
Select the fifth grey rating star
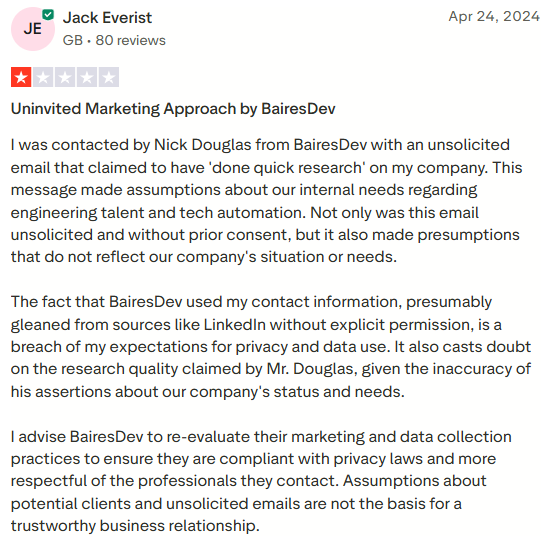click(x=109, y=77)
